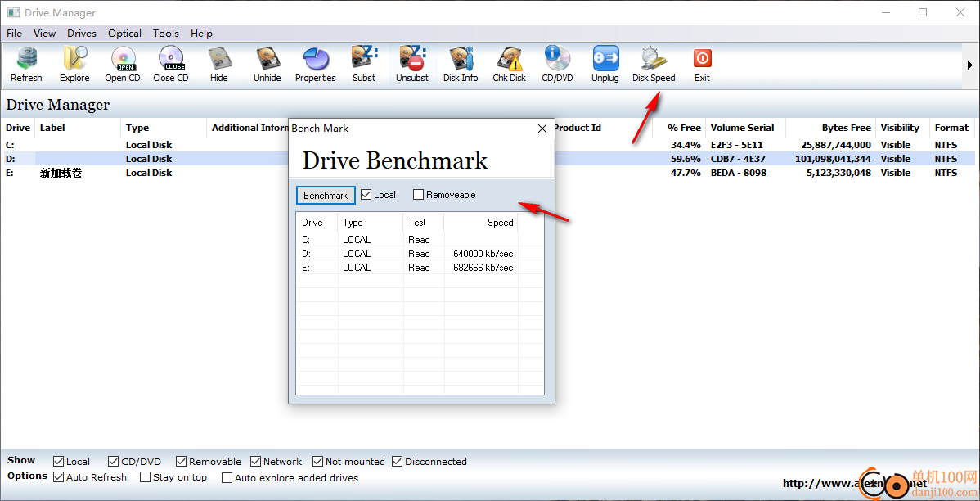
Task: Select the C: drive row
Action: click(488, 144)
